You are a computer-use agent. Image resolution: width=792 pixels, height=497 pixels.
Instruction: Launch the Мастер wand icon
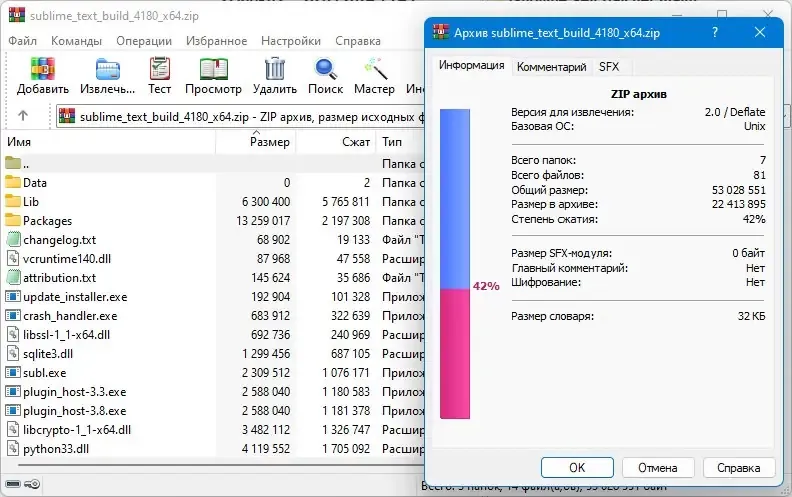pos(375,69)
